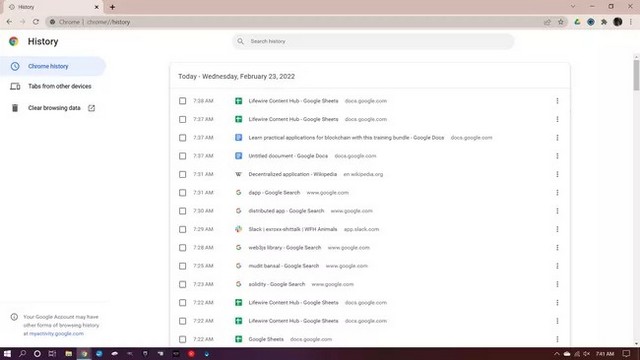
Task: Open more actions for dapp Google Search entry
Action: click(557, 193)
